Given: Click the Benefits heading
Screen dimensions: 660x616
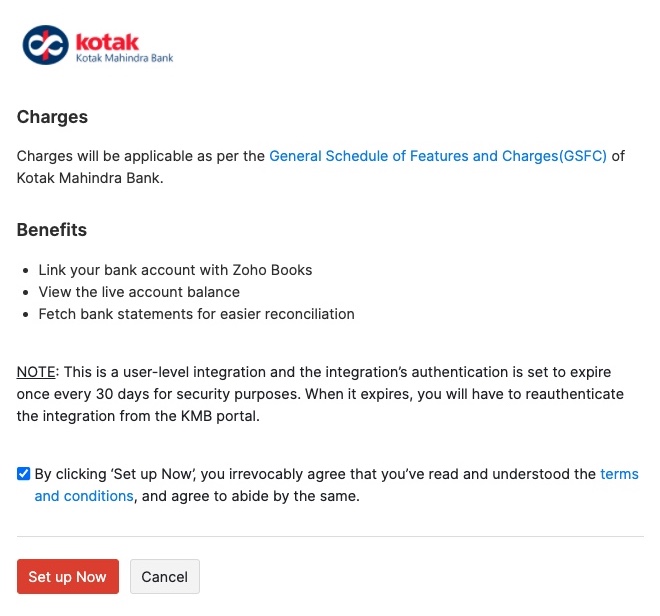Looking at the screenshot, I should pos(52,230).
